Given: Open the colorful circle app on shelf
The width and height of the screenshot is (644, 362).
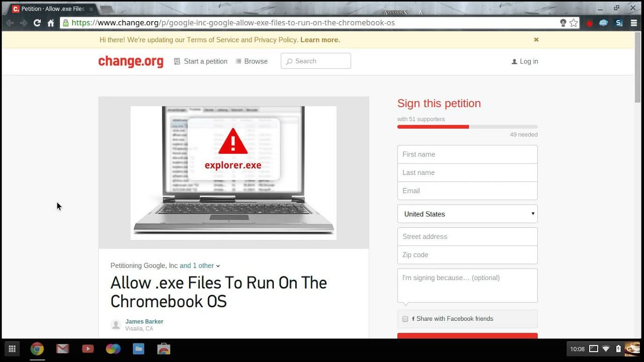Looking at the screenshot, I should (113, 348).
